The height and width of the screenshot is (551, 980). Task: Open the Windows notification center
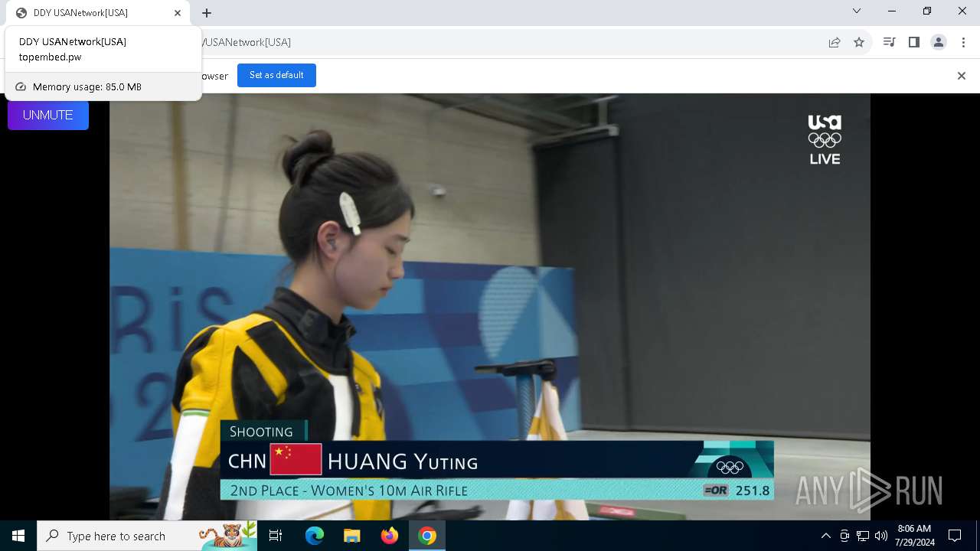(955, 536)
